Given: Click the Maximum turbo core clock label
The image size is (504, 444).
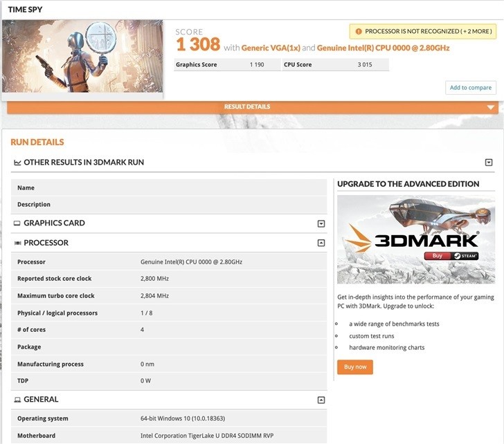Looking at the screenshot, I should pos(56,296).
